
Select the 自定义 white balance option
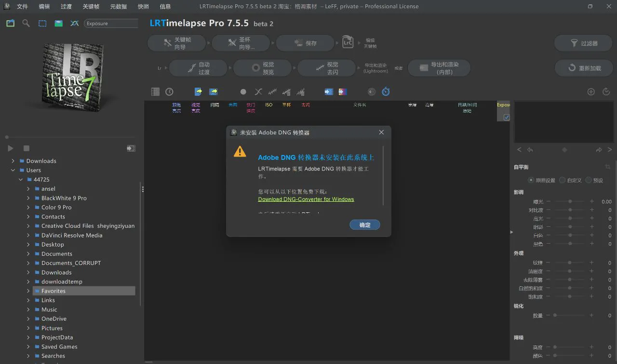tap(562, 180)
